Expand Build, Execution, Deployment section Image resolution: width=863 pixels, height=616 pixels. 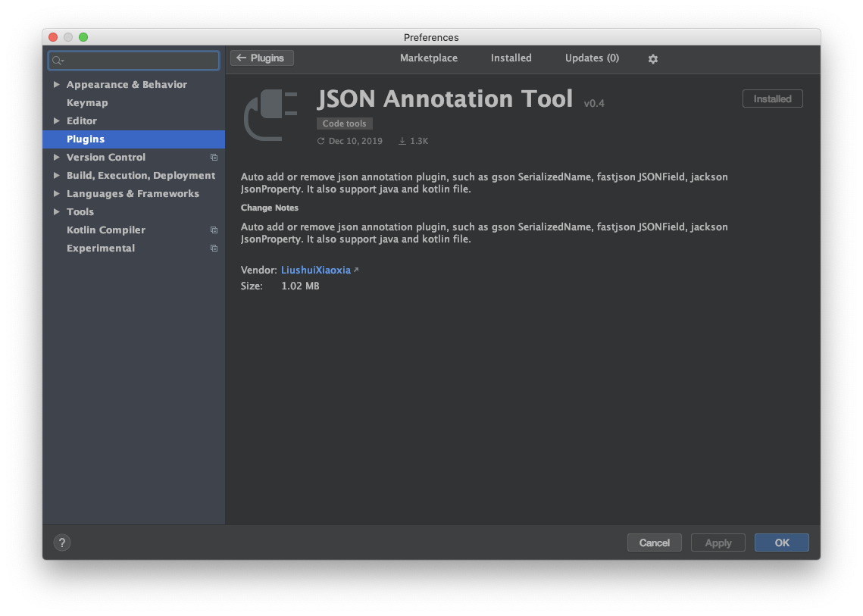[56, 175]
